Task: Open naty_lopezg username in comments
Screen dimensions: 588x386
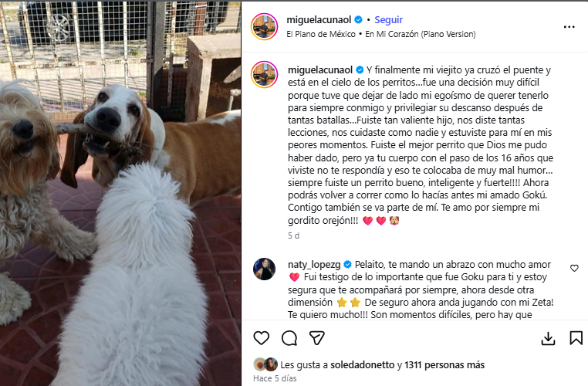Action: click(x=314, y=265)
